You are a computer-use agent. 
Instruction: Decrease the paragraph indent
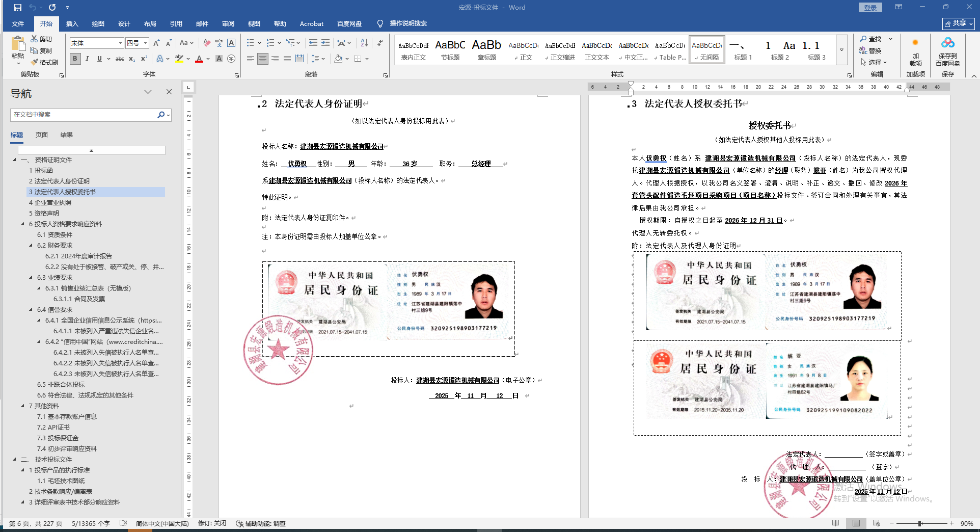(x=313, y=43)
